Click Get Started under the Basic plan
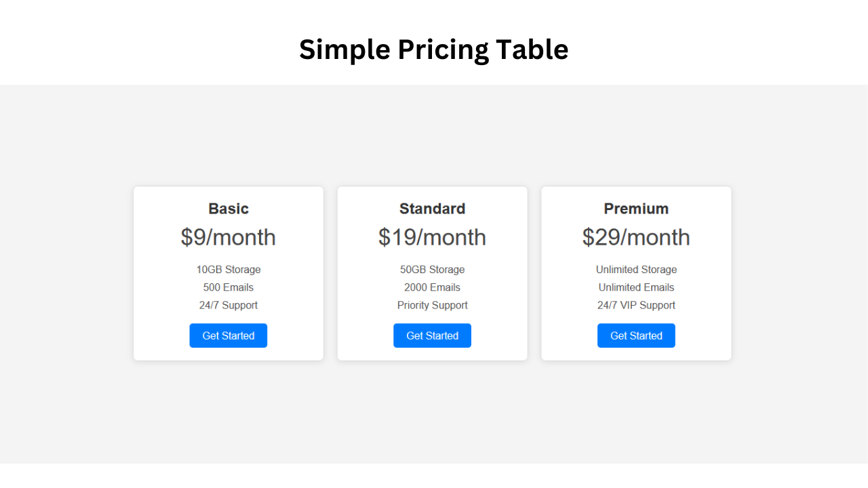Image resolution: width=868 pixels, height=488 pixels. click(228, 335)
